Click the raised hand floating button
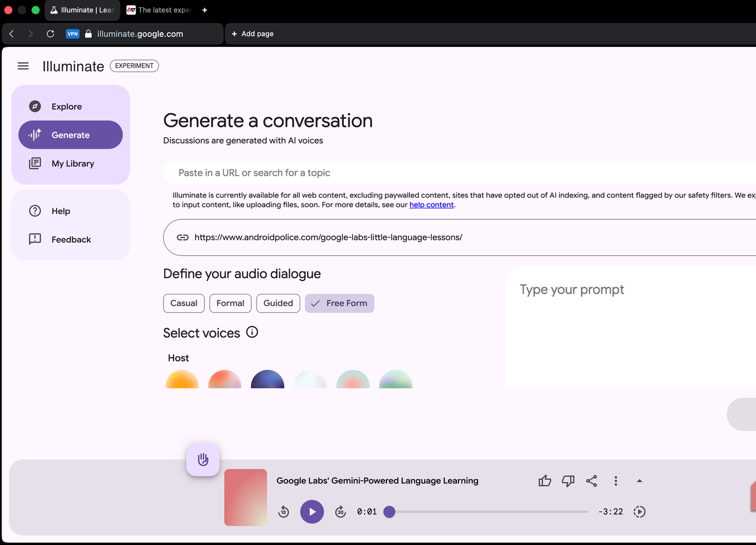This screenshot has width=756, height=545. click(x=203, y=460)
